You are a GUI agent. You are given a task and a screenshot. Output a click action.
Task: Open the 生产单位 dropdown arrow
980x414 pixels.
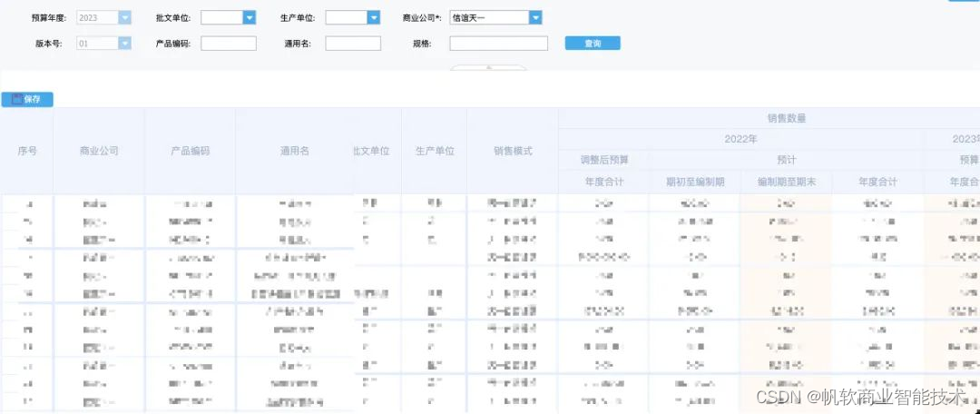tap(373, 18)
